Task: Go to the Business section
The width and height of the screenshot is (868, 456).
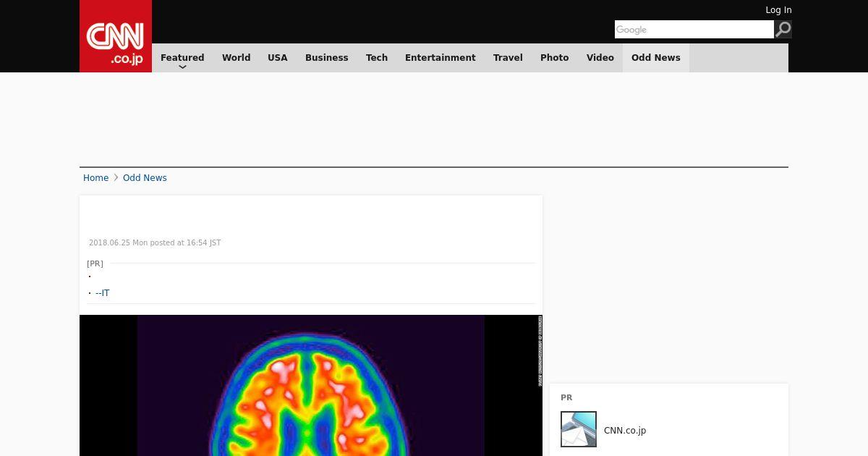Action: pyautogui.click(x=326, y=58)
